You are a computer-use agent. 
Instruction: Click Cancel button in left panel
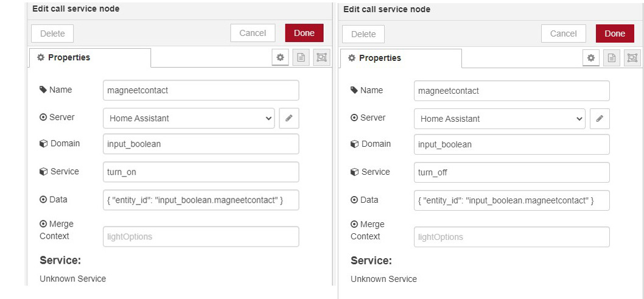pyautogui.click(x=253, y=33)
